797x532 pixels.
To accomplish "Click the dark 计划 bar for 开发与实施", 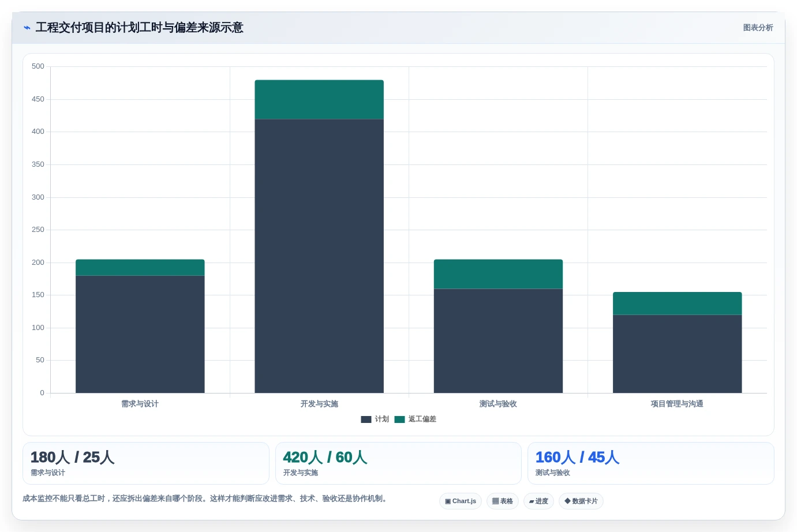I will (x=319, y=256).
